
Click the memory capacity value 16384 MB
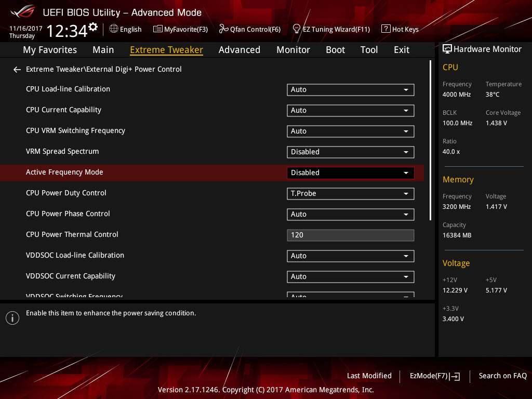coord(457,235)
